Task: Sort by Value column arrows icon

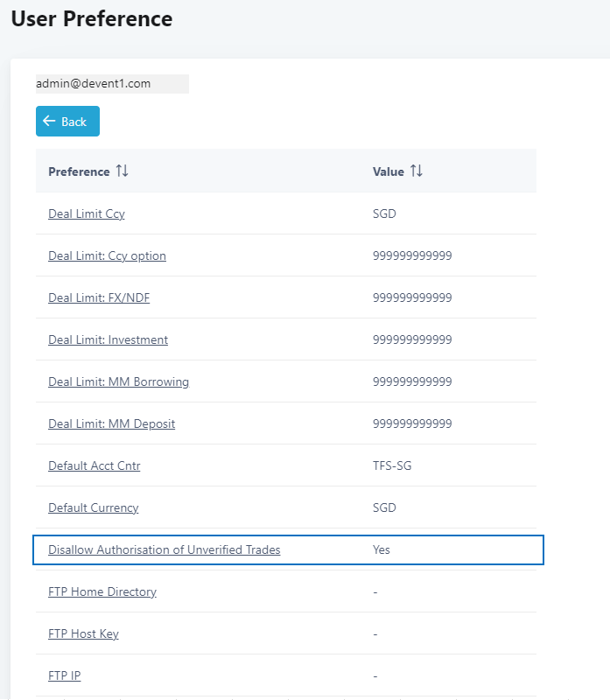Action: [x=416, y=171]
